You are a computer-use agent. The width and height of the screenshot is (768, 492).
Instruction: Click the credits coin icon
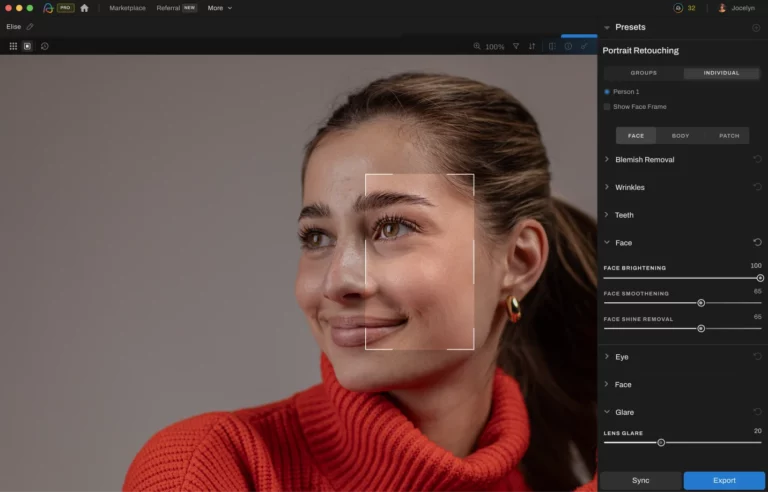[x=678, y=8]
